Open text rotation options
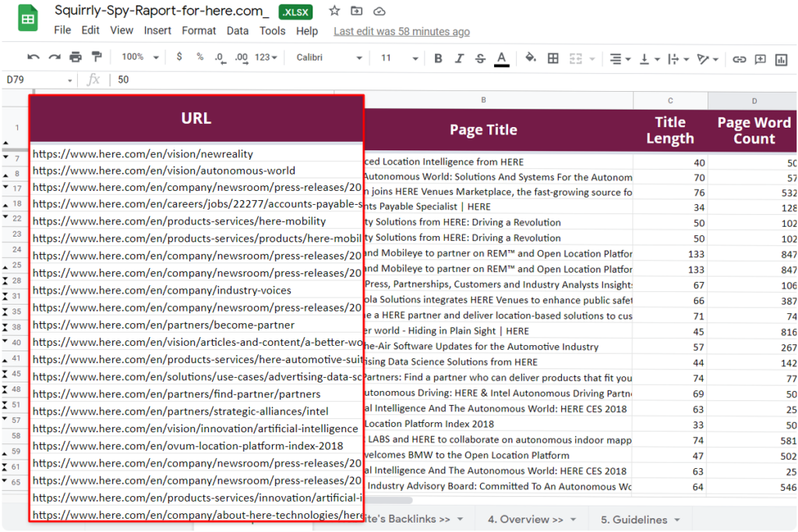The image size is (798, 532). tap(708, 59)
